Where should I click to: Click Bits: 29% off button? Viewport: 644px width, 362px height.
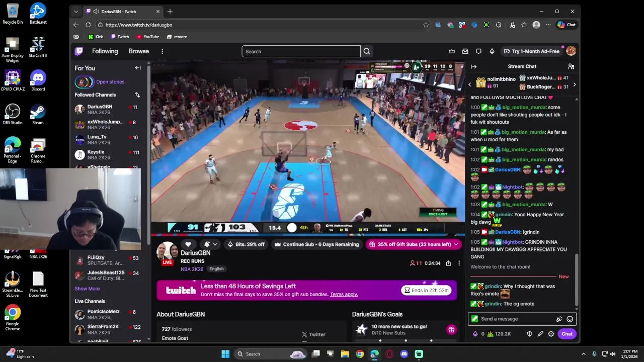click(x=246, y=244)
